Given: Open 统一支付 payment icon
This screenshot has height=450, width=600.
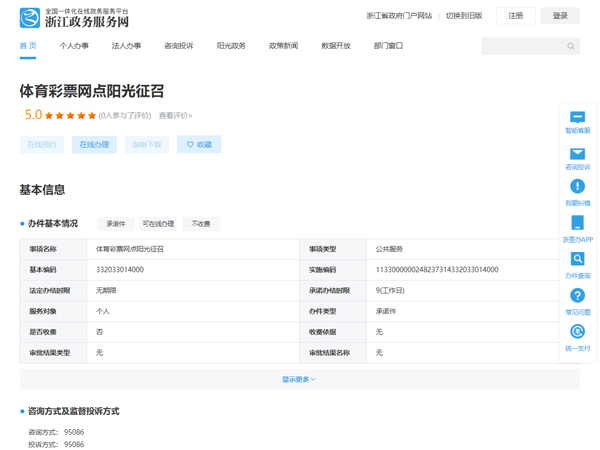Looking at the screenshot, I should pos(577,332).
